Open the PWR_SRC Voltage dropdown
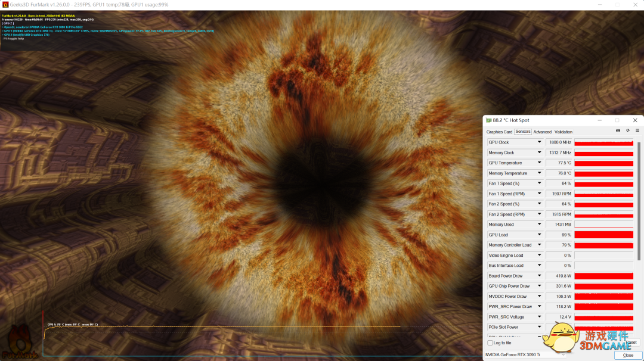644x361 pixels. tap(539, 317)
